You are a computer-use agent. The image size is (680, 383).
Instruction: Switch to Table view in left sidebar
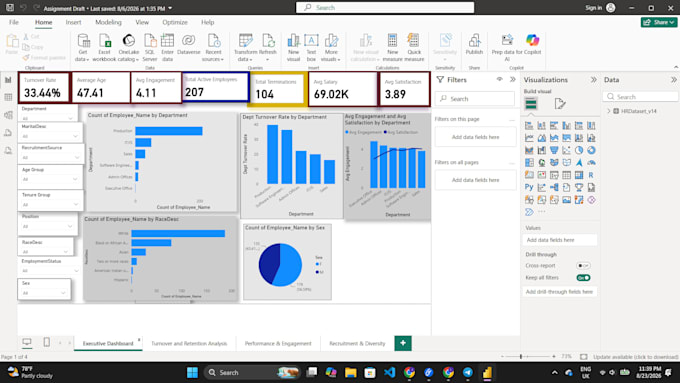point(8,97)
